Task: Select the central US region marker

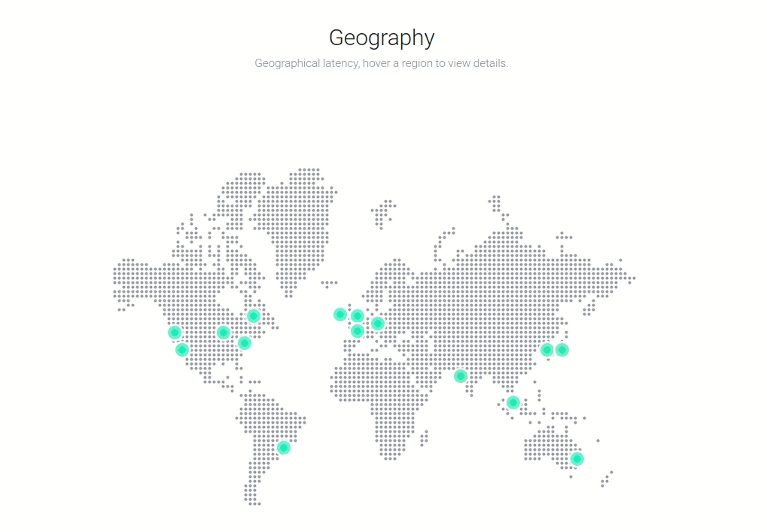Action: [224, 332]
